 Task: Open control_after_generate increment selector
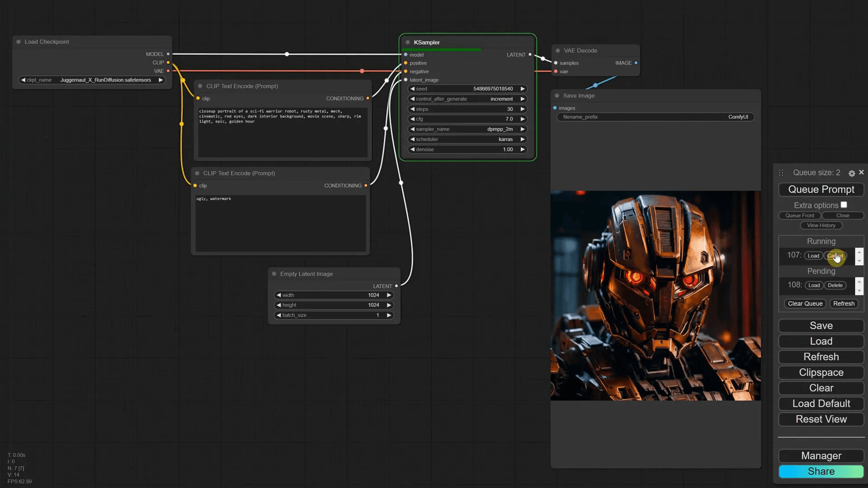pyautogui.click(x=467, y=99)
